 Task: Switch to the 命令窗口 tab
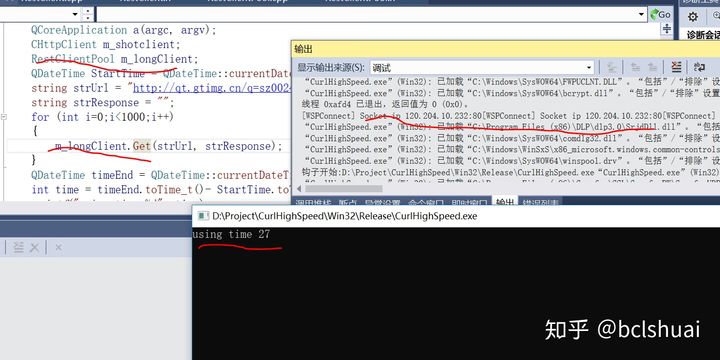coord(426,202)
